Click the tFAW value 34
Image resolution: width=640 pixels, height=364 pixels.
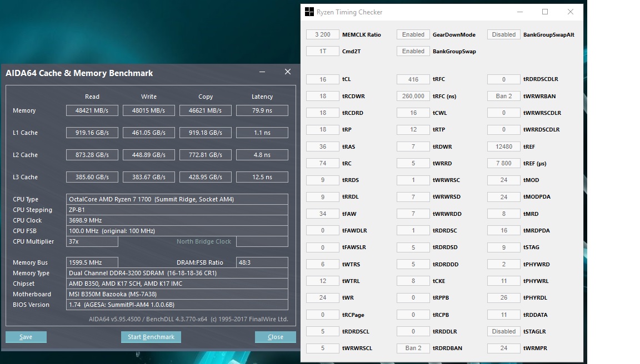pyautogui.click(x=323, y=214)
